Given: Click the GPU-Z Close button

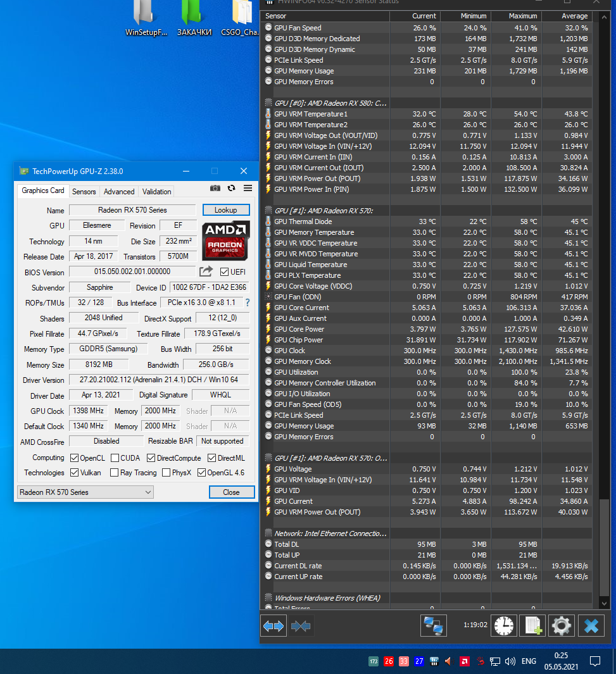Looking at the screenshot, I should coord(231,492).
